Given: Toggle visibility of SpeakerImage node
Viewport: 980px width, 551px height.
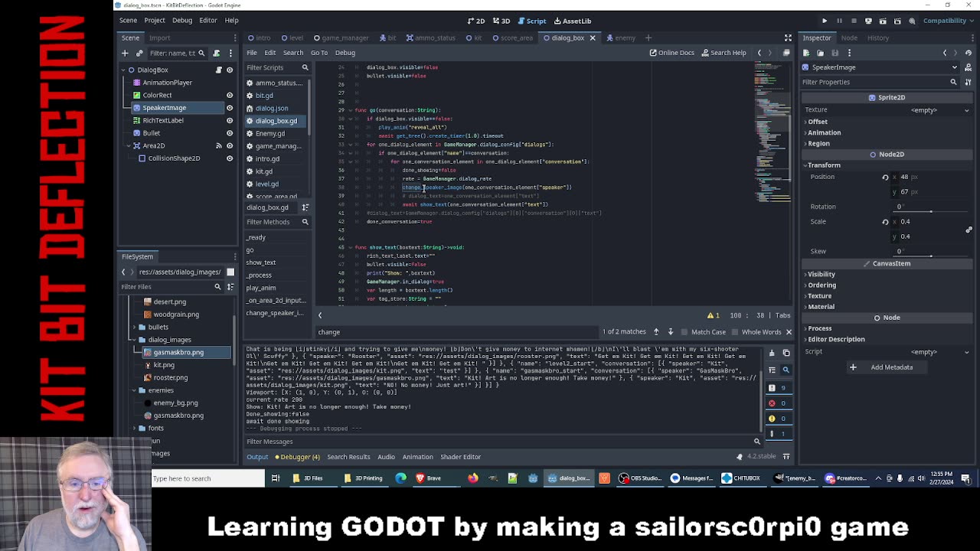Looking at the screenshot, I should (x=229, y=108).
